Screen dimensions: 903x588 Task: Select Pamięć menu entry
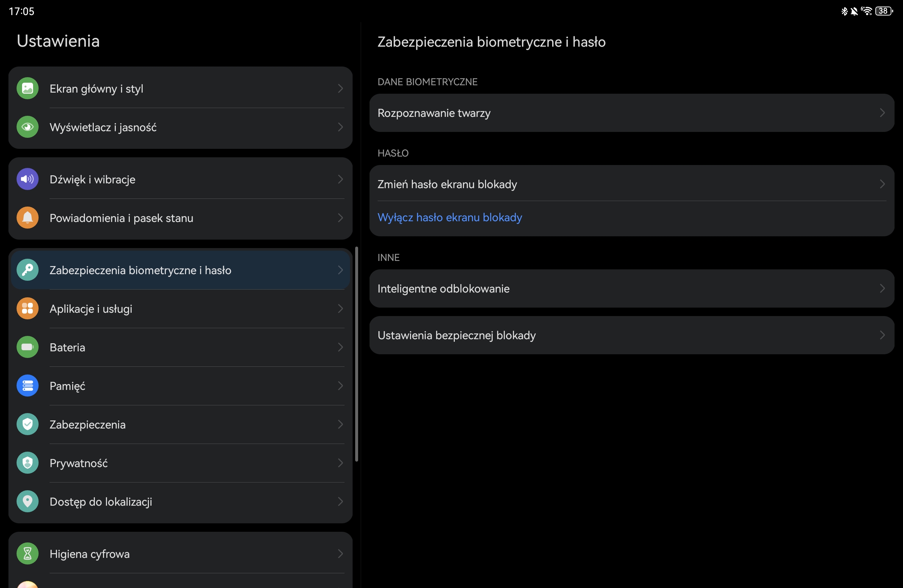(180, 386)
